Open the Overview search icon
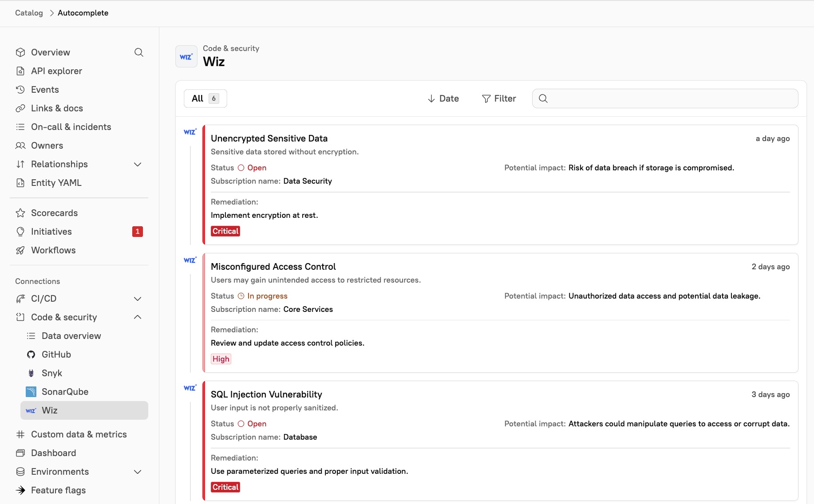 [x=139, y=52]
